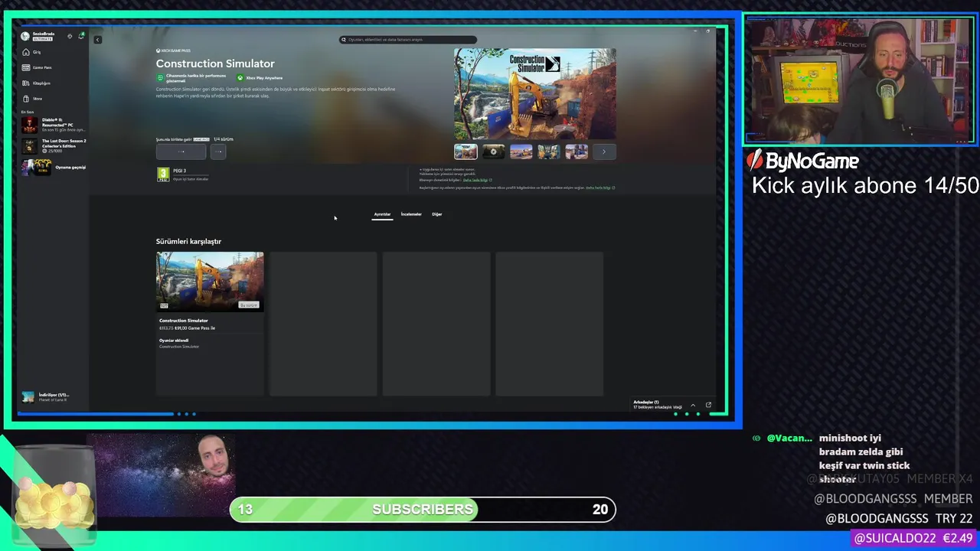This screenshot has width=980, height=551.
Task: Click the 'Sürümleri karşılaştır' heading
Action: pos(188,241)
